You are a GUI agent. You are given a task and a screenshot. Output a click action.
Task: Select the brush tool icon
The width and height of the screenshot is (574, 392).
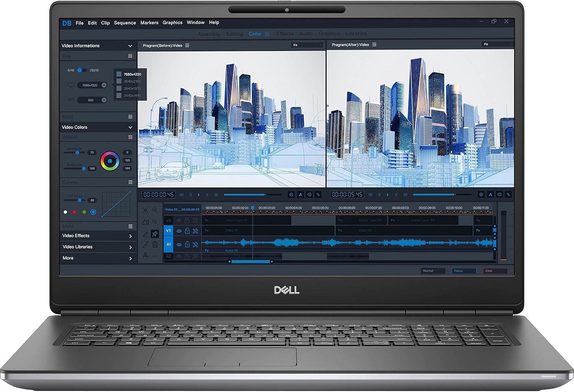click(x=145, y=245)
